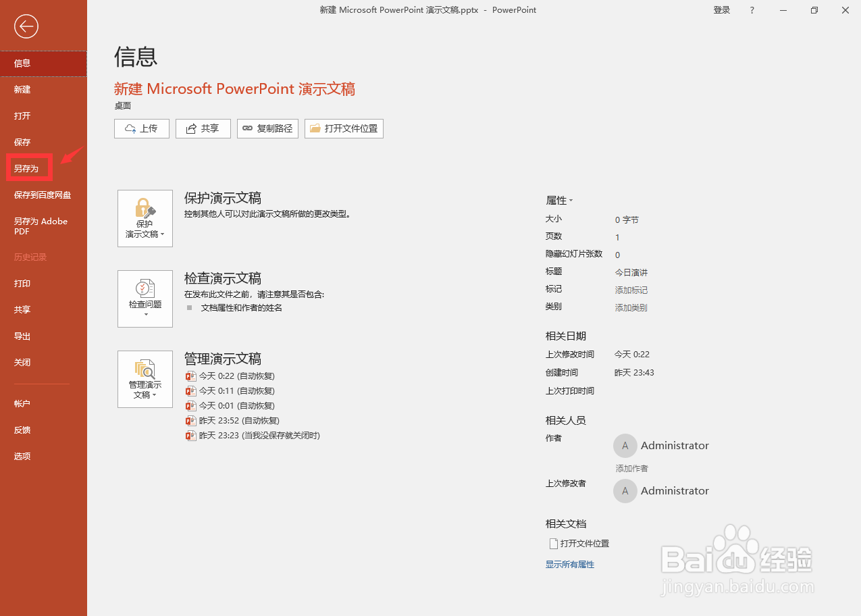Viewport: 861px width, 616px height.
Task: Open version 今天 0:22 (自动恢复)
Action: pos(236,376)
